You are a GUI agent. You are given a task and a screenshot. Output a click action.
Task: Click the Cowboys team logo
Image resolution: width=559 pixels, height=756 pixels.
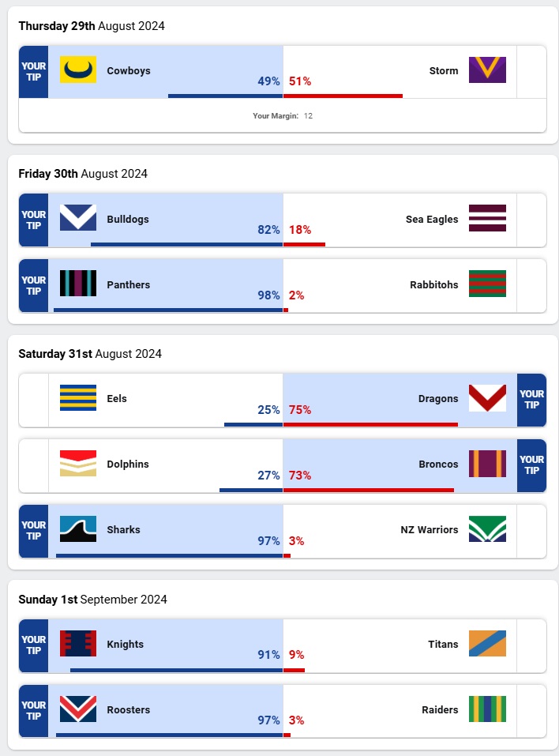tap(78, 70)
